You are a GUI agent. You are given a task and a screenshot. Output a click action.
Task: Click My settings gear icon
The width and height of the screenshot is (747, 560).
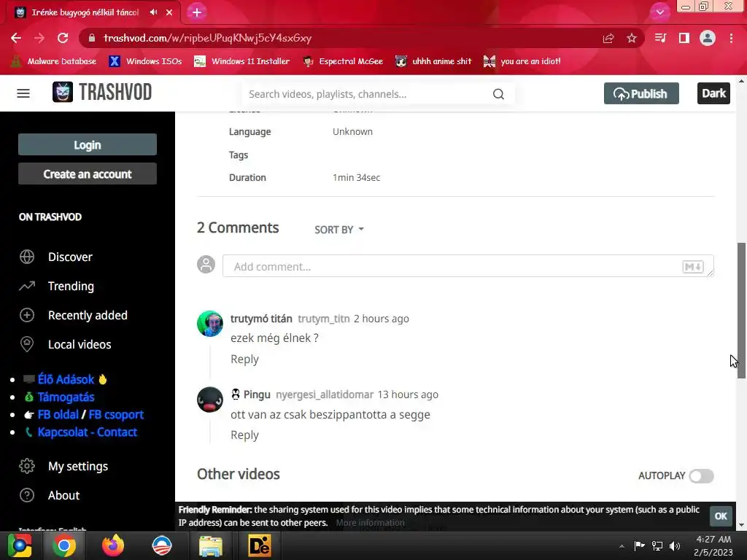click(x=27, y=466)
